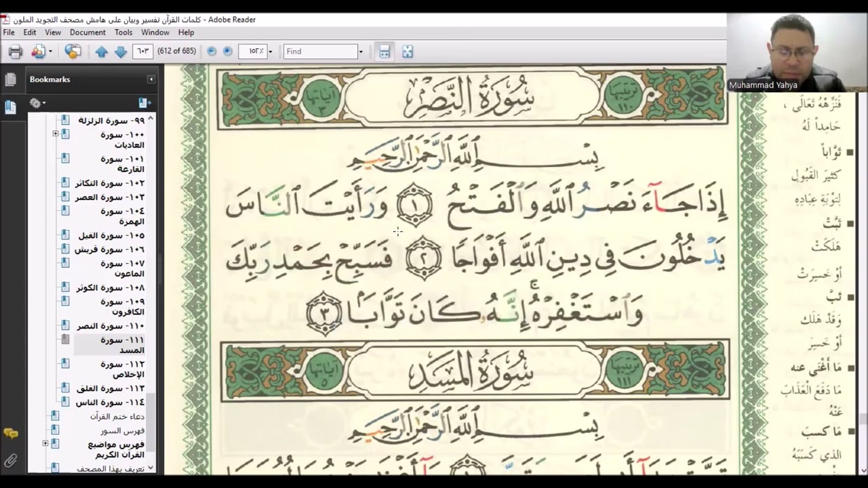The image size is (868, 488).
Task: Select bookmark ١١٣ سورة الفلق
Action: (111, 388)
